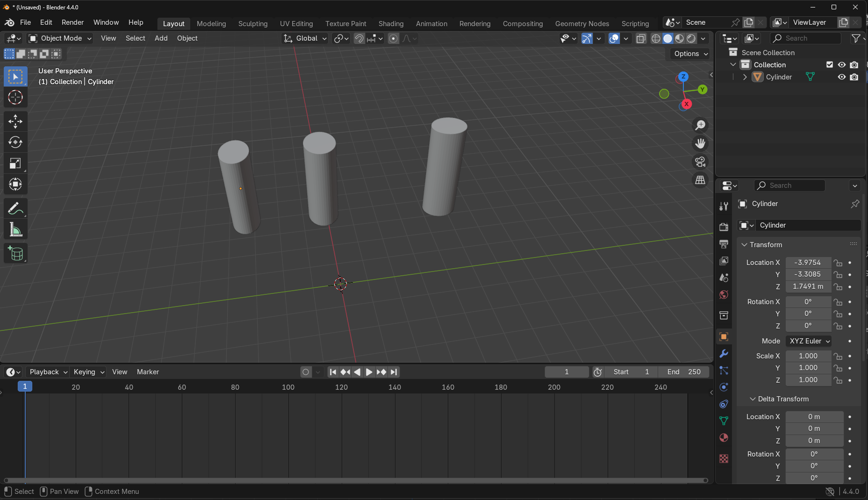868x500 pixels.
Task: Select the Rotate tool
Action: click(x=15, y=143)
